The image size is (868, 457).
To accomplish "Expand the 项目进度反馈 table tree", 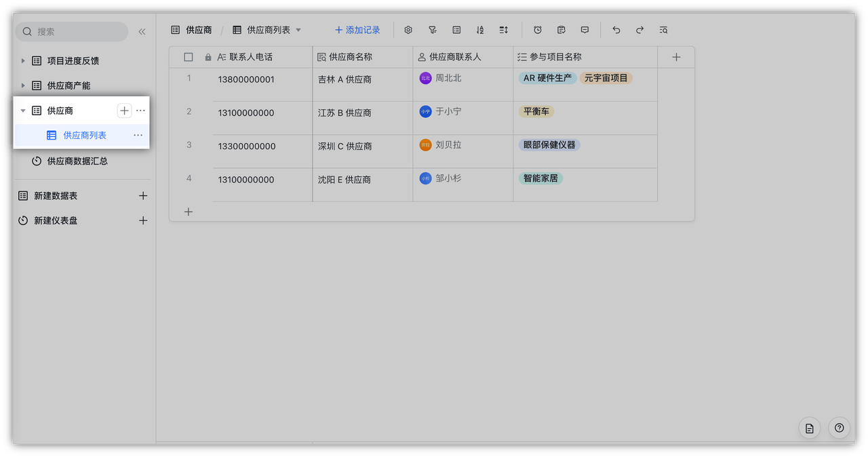I will [x=23, y=61].
